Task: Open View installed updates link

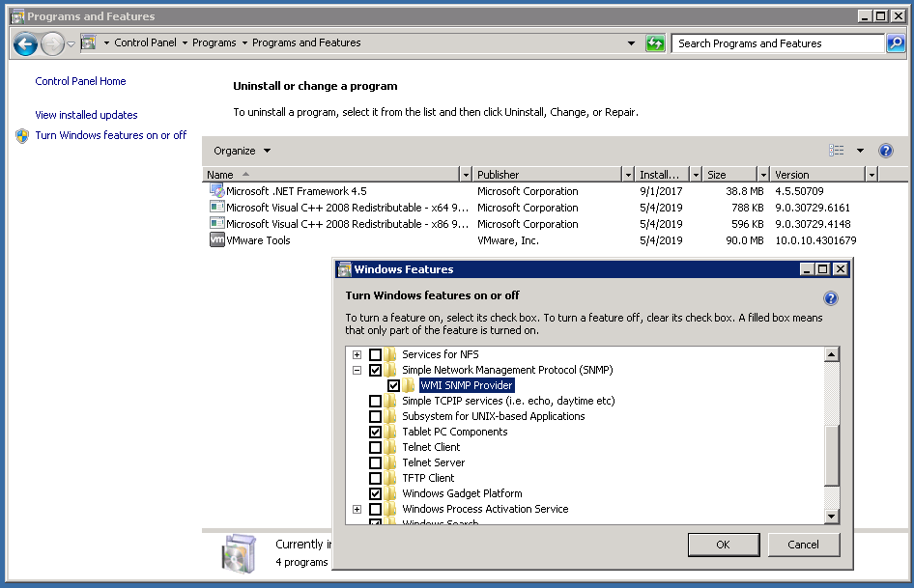Action: (x=86, y=115)
